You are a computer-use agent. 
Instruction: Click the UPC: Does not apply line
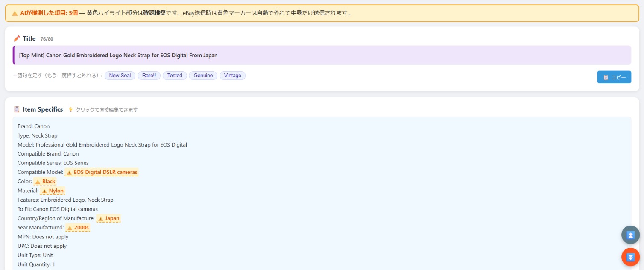click(42, 246)
